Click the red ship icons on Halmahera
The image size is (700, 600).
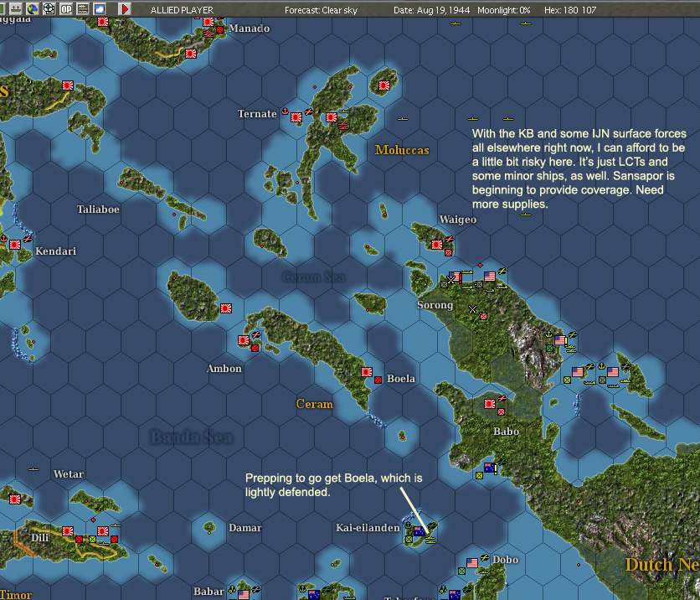coord(342,126)
